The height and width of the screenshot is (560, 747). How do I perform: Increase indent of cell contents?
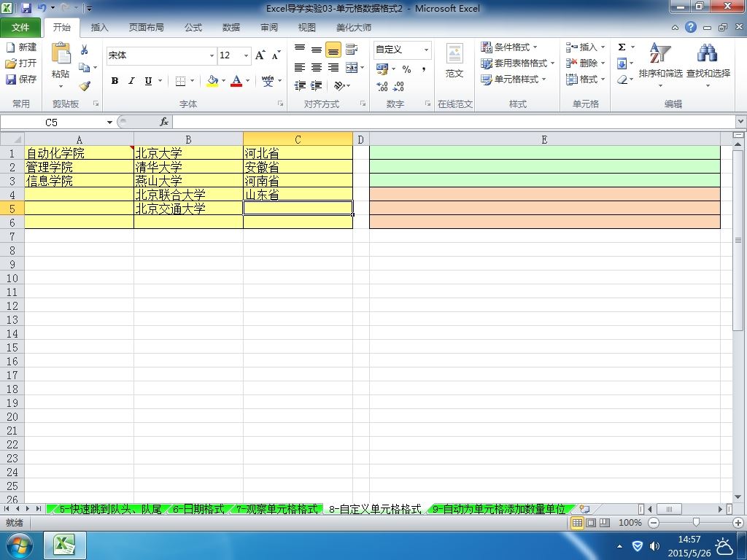click(317, 86)
